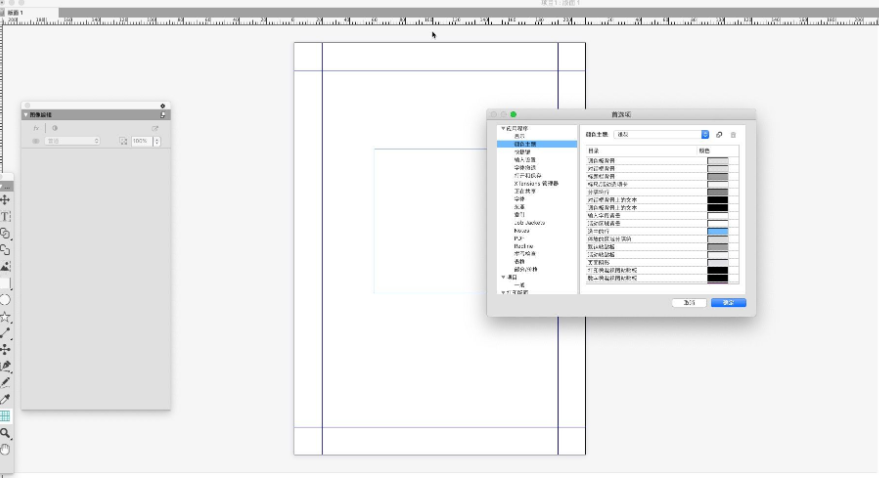The width and height of the screenshot is (879, 478).
Task: Click the cancel button beside 确定
Action: tap(689, 303)
